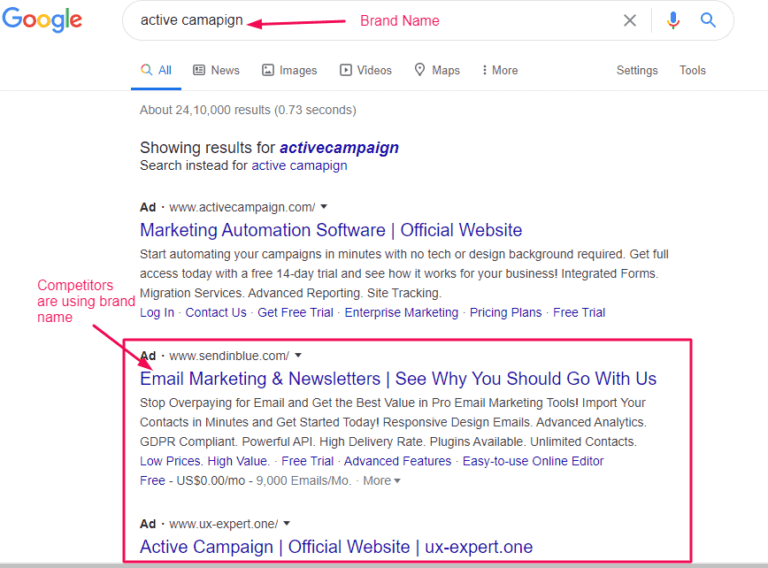Open search Settings
The image size is (768, 568).
pos(637,70)
